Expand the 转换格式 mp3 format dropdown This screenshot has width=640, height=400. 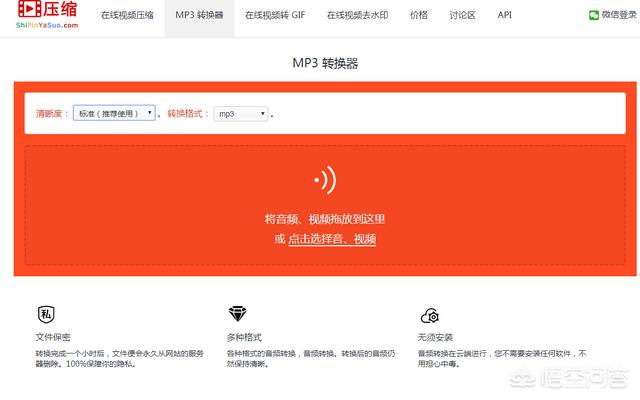coord(240,114)
